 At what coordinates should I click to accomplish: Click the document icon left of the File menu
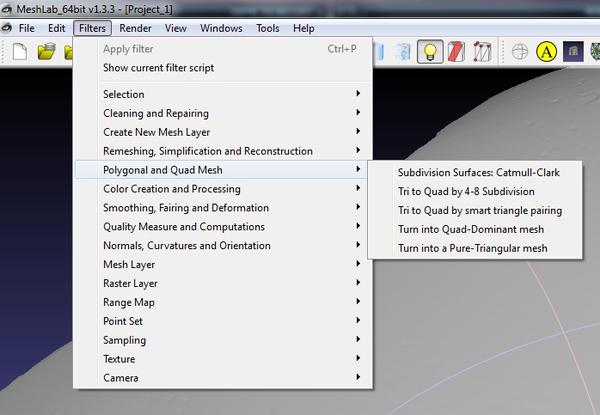(x=7, y=28)
